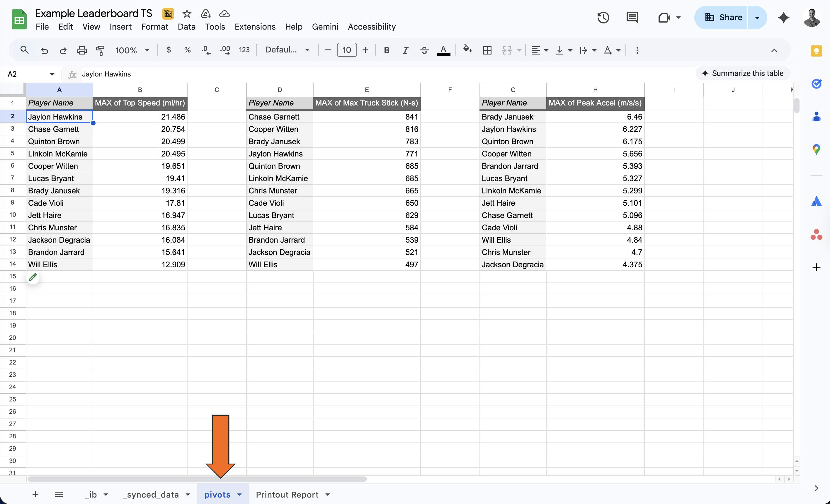
Task: Click the redo arrow icon
Action: coord(63,50)
